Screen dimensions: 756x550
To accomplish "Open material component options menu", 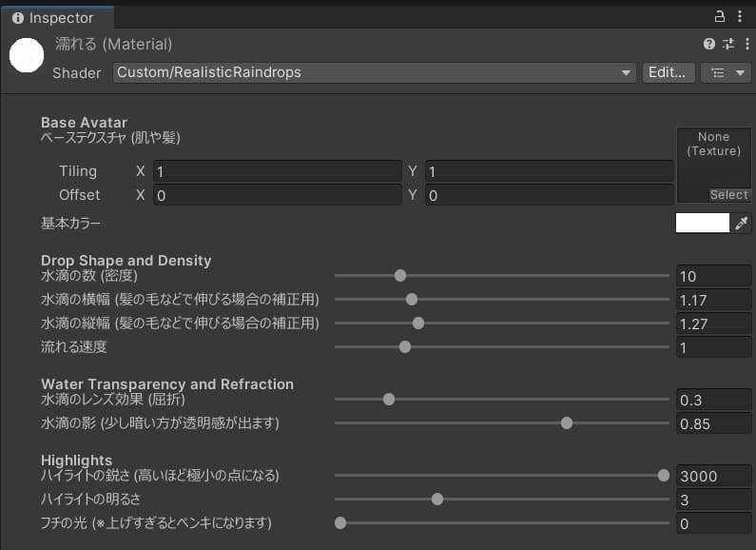I will click(x=746, y=44).
